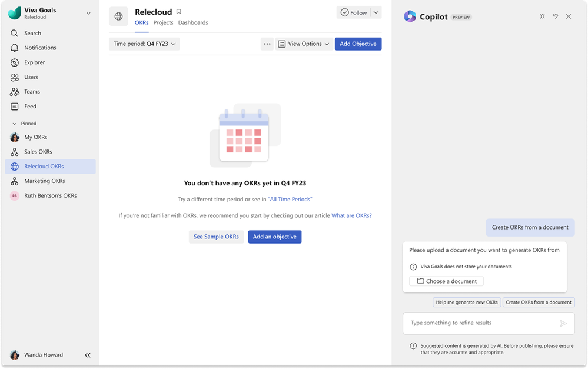Viewport: 588px width, 369px height.
Task: Open the Explorer compass icon
Action: pos(15,62)
